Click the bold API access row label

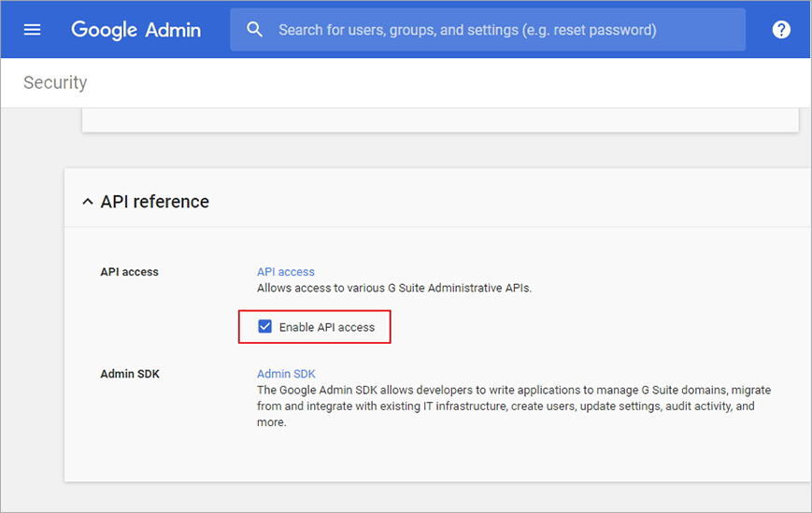pos(130,272)
